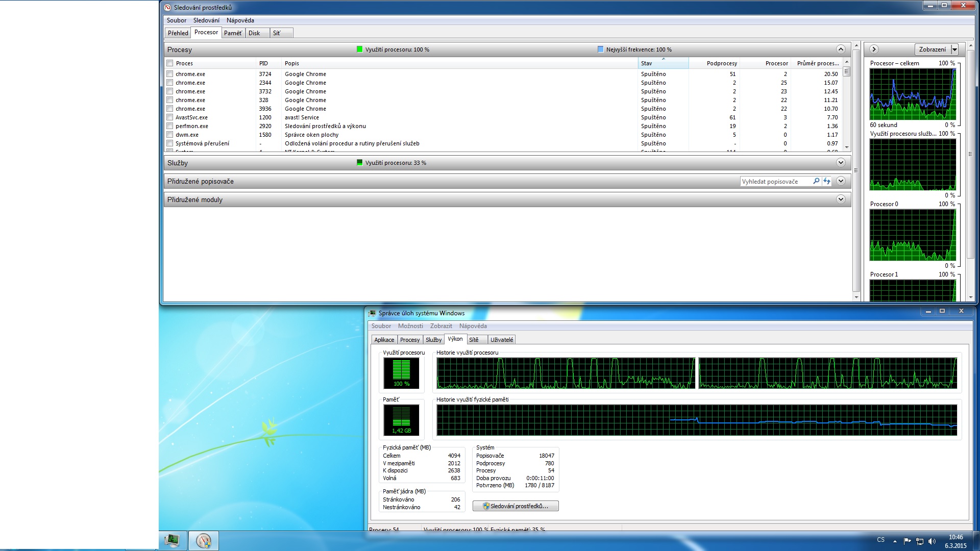
Task: Click the search magnifier in handles search box
Action: (x=816, y=181)
